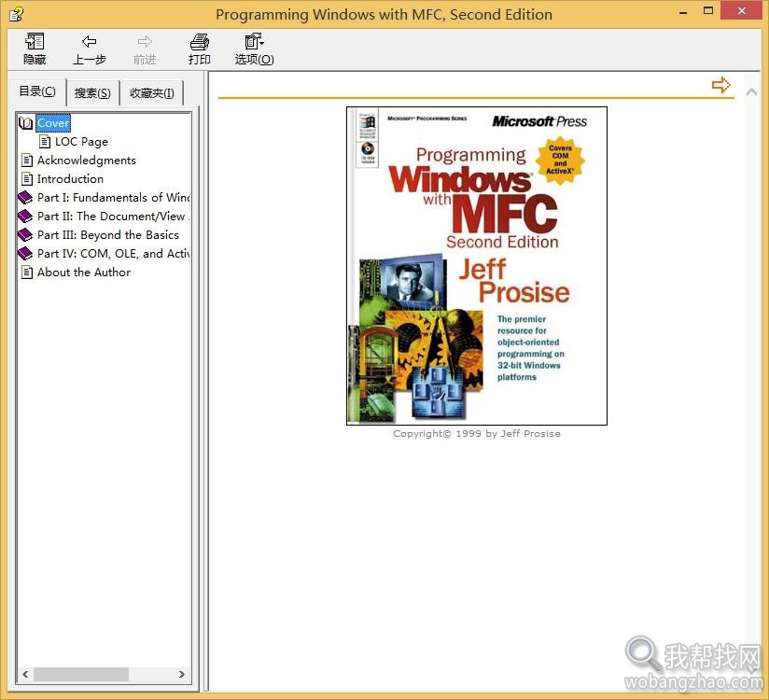769x700 pixels.
Task: Switch to the 搜索(S) search tab
Action: tap(92, 92)
